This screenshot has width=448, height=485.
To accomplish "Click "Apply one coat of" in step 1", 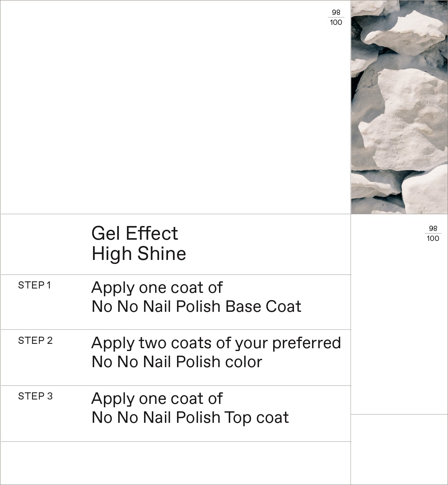I will click(157, 288).
